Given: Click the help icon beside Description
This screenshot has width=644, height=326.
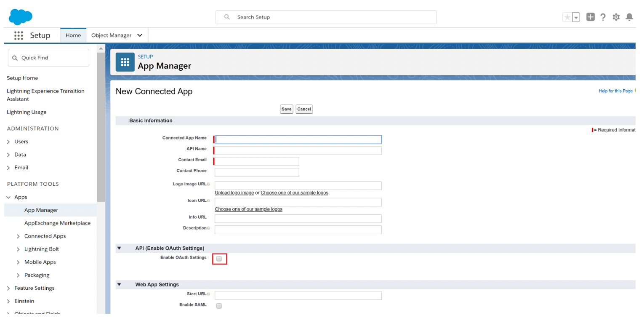Looking at the screenshot, I should 209,228.
